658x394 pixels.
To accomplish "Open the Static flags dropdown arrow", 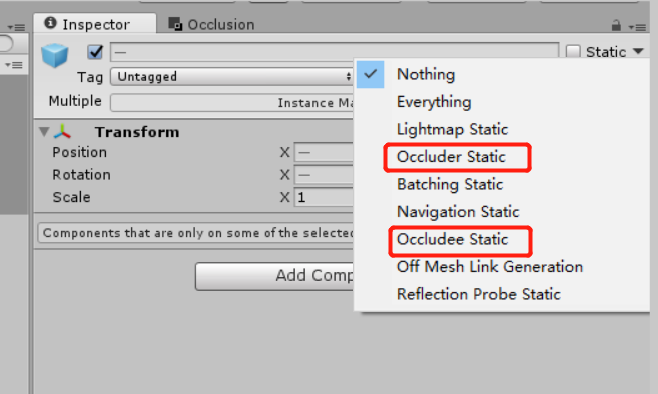I will click(x=638, y=51).
